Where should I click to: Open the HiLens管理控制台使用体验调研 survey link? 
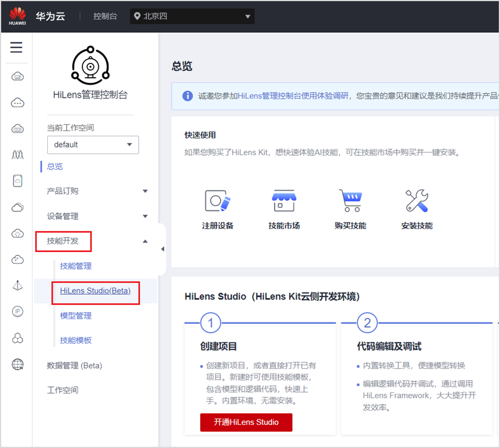pyautogui.click(x=293, y=96)
